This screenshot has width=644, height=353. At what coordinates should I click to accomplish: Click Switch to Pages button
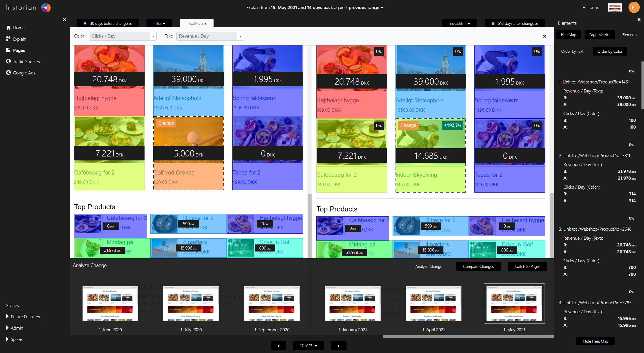click(527, 266)
